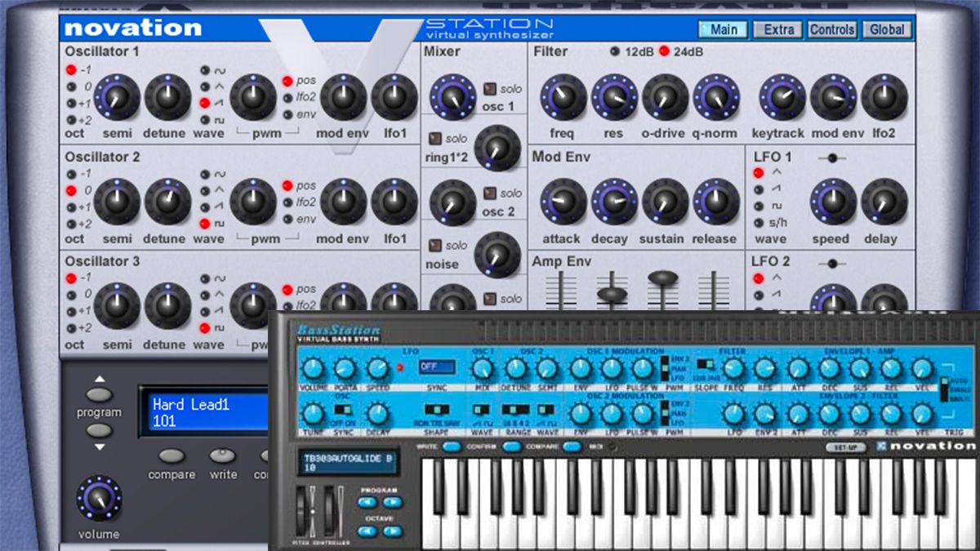Click the Filter q-norm knob
The height and width of the screenshot is (551, 980).
point(716,97)
